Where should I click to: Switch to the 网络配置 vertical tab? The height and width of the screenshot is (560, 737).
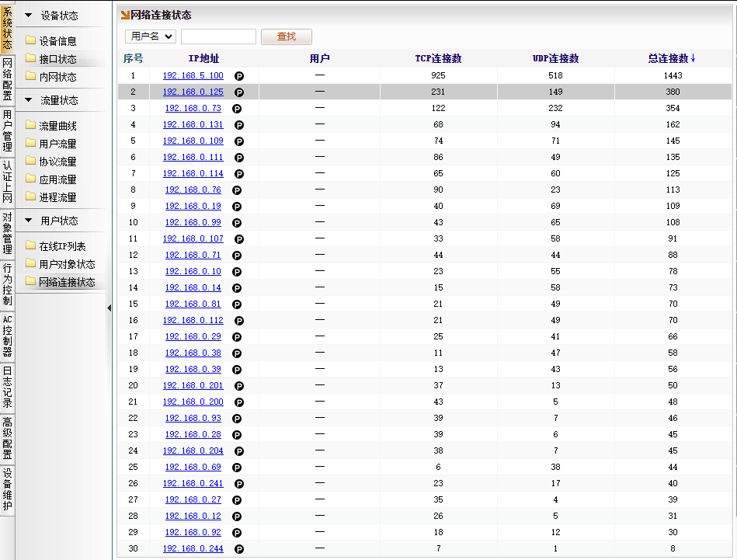coord(7,80)
